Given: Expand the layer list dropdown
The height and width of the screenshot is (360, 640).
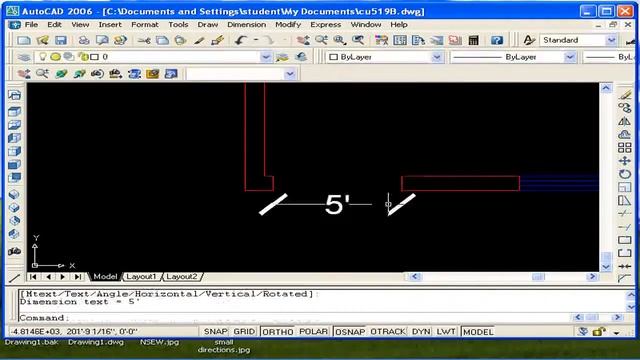Looking at the screenshot, I should [x=266, y=57].
